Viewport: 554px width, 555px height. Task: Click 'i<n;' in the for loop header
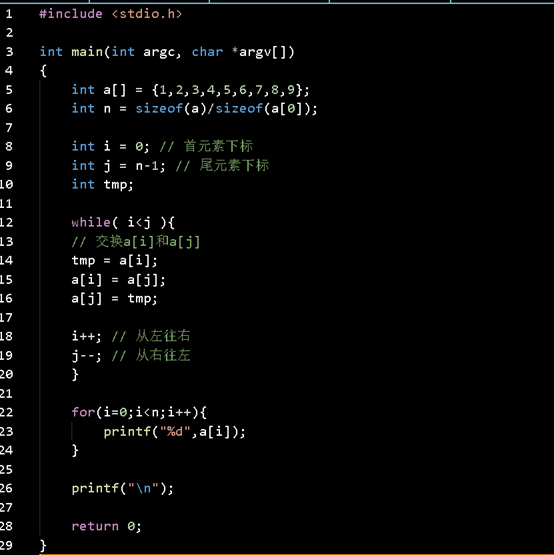(x=151, y=412)
